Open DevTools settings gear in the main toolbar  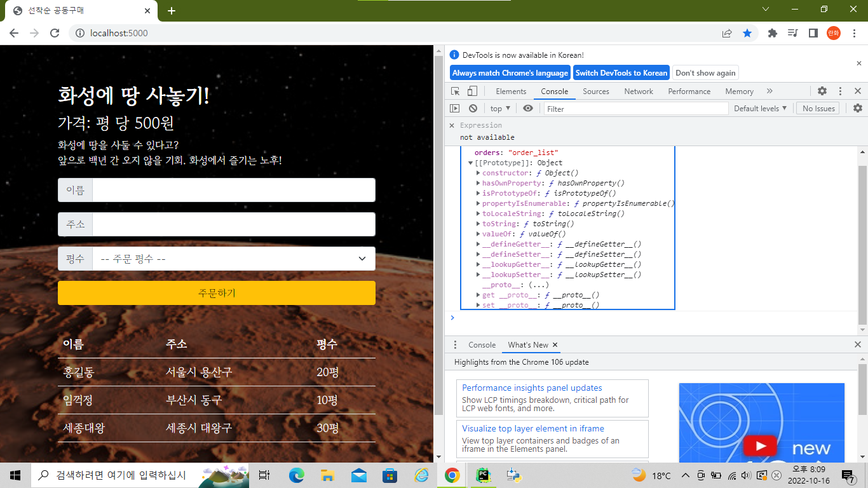pyautogui.click(x=822, y=91)
